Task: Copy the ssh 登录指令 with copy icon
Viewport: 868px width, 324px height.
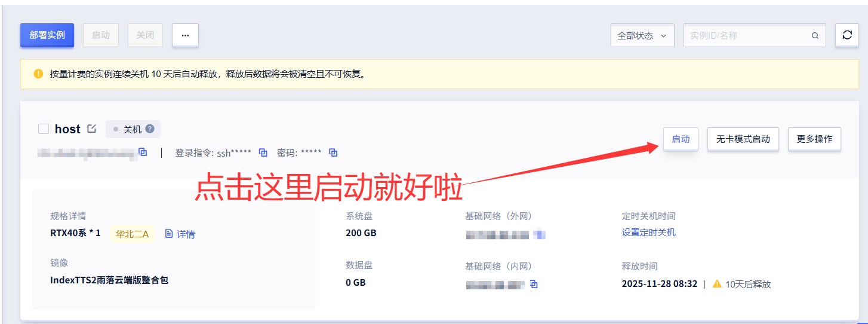Action: [x=263, y=152]
